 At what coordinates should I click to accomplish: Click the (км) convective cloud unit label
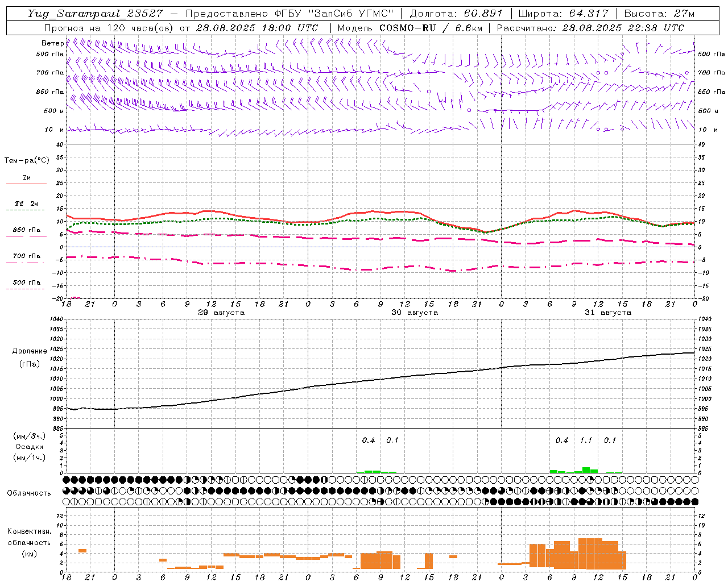point(29,553)
